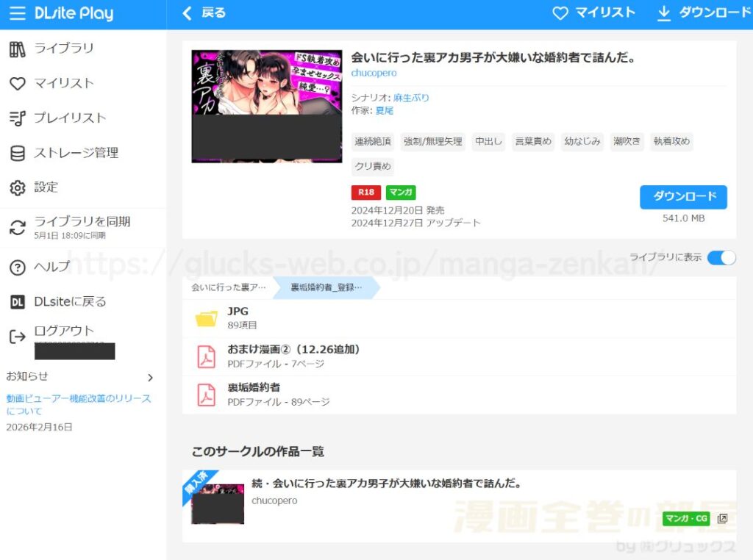The height and width of the screenshot is (560, 753).
Task: Click the マイリスト heart icon in sidebar
Action: click(x=18, y=84)
